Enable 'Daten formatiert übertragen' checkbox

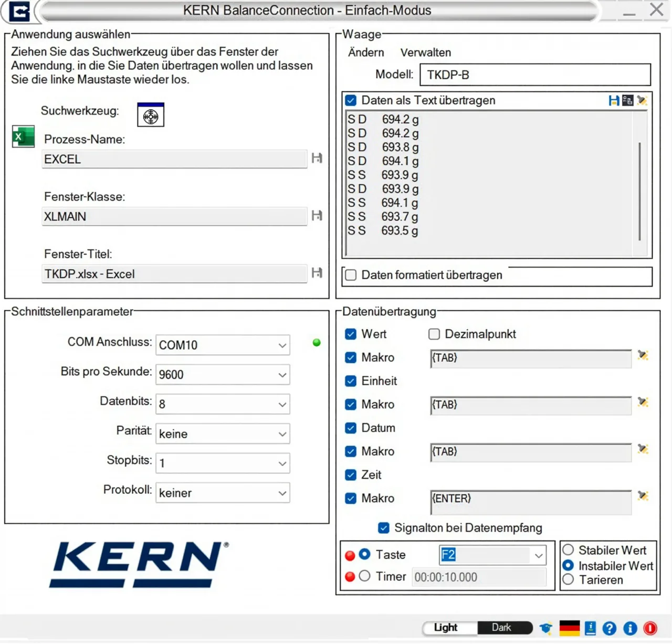coord(351,275)
